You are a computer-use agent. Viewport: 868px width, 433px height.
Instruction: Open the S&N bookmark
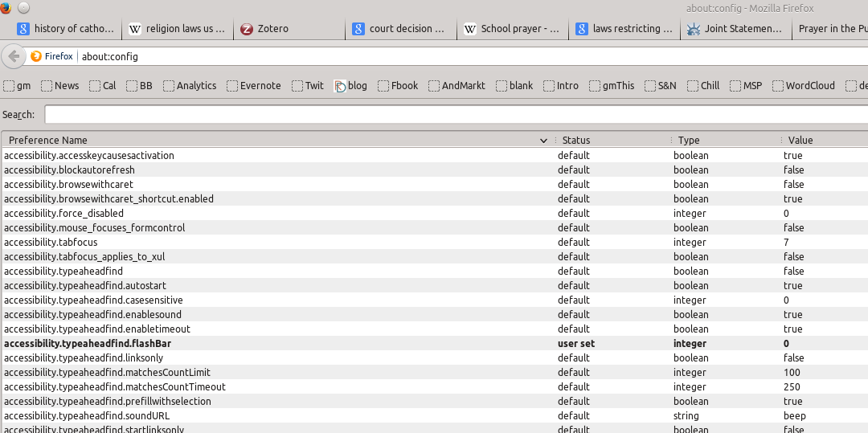661,86
